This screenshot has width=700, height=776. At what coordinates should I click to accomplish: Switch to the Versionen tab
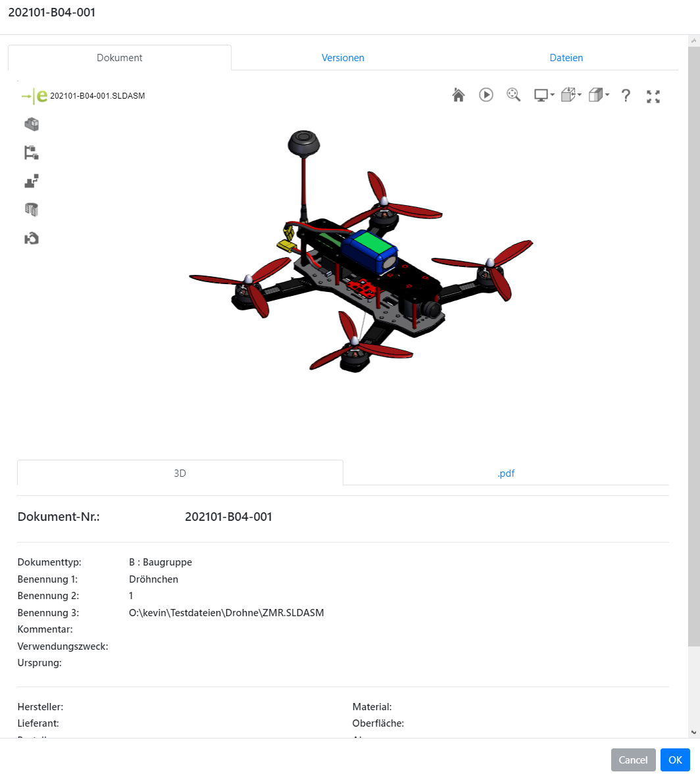click(x=343, y=58)
